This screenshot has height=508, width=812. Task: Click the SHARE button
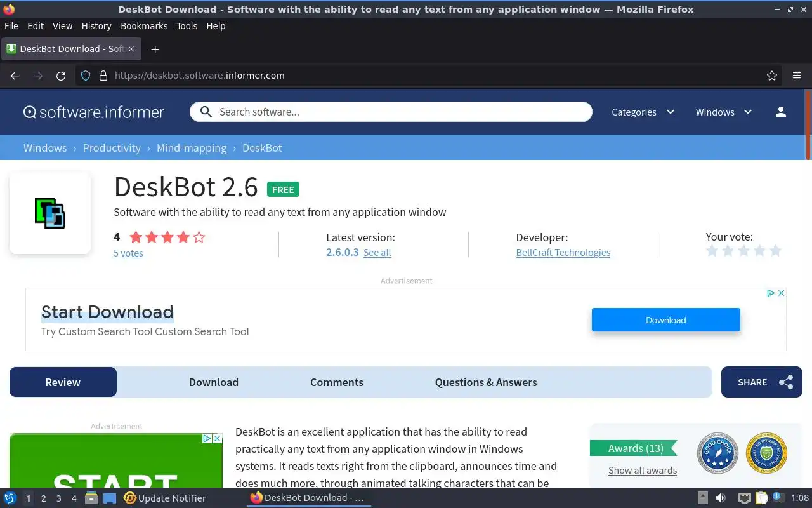click(x=762, y=382)
